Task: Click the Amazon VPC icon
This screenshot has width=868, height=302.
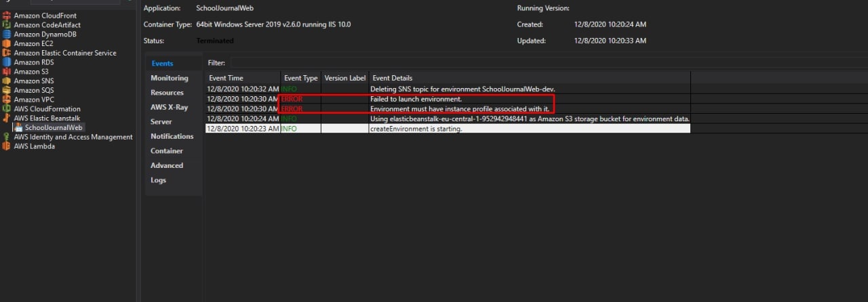Action: 7,100
